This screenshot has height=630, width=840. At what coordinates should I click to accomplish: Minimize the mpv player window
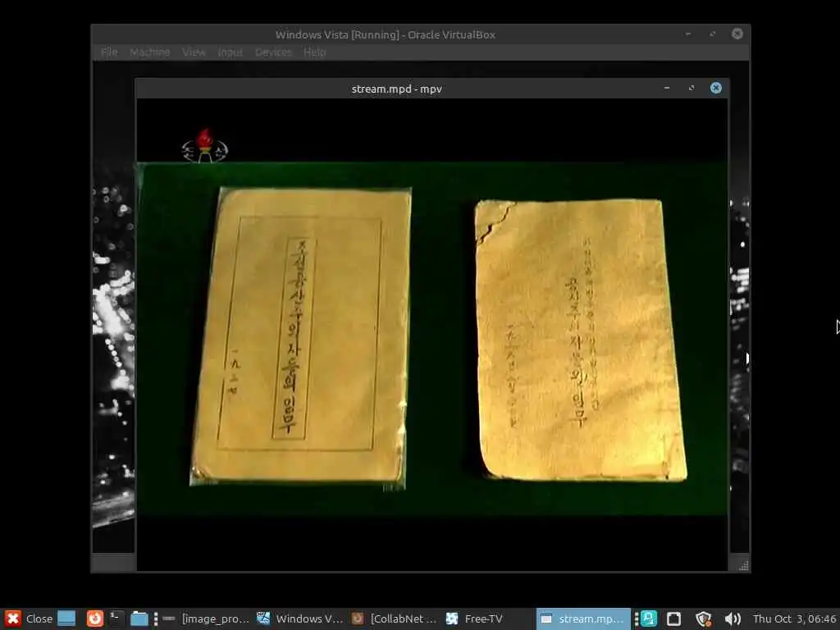[x=666, y=88]
